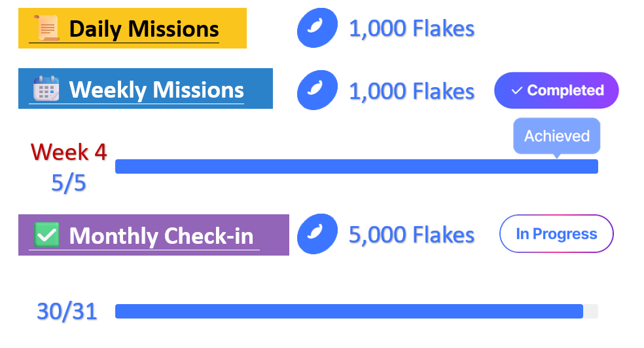Viewport: 644px width, 348px height.
Task: Click the flake coin icon for Daily Missions
Action: pos(317,28)
